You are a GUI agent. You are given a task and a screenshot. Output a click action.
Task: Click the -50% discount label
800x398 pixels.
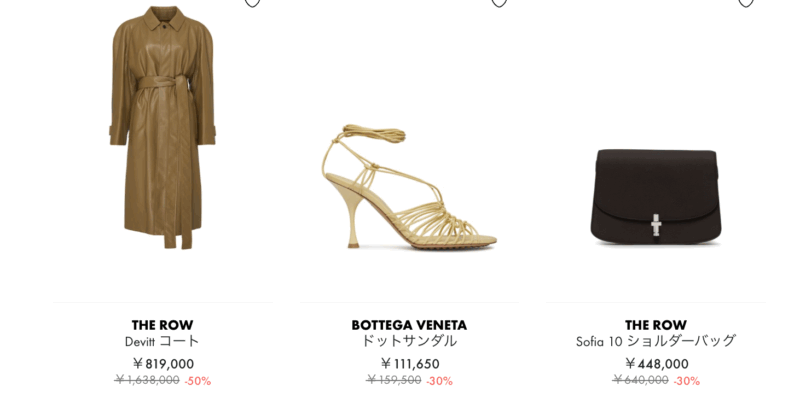click(x=197, y=381)
